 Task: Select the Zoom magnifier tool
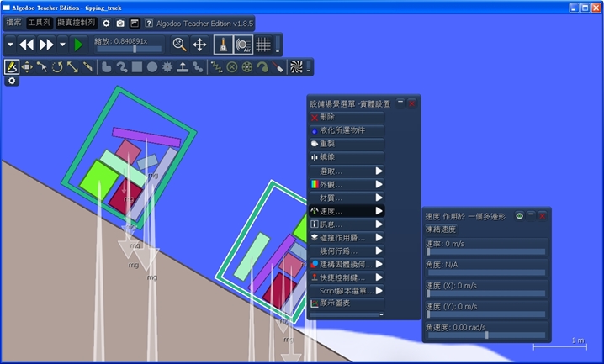pyautogui.click(x=179, y=44)
